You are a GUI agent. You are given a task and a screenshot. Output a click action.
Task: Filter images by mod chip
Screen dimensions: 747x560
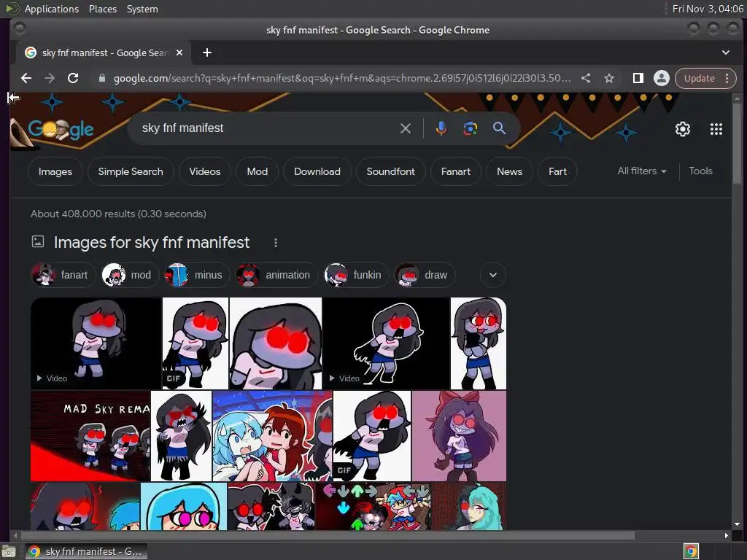[130, 275]
